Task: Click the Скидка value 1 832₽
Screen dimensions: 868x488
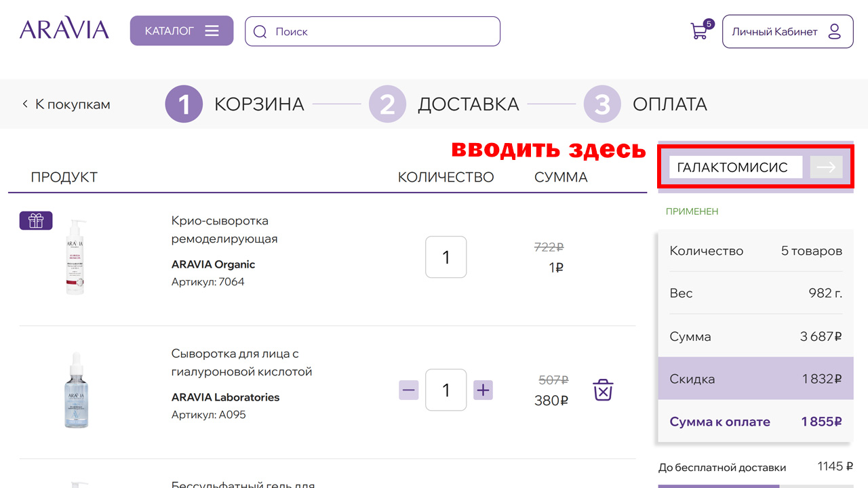Action: tap(822, 379)
